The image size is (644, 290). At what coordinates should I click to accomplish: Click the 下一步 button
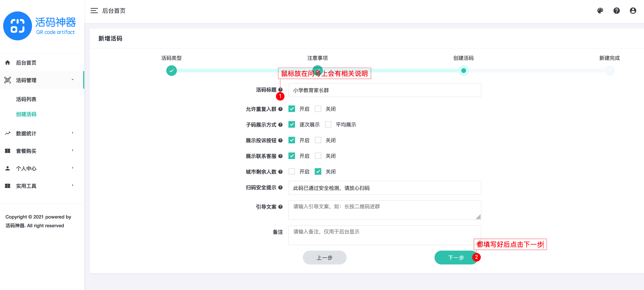tap(456, 258)
